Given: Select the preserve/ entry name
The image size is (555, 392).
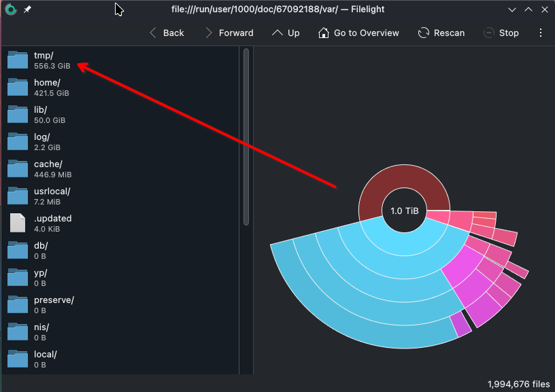Looking at the screenshot, I should click(x=54, y=300).
